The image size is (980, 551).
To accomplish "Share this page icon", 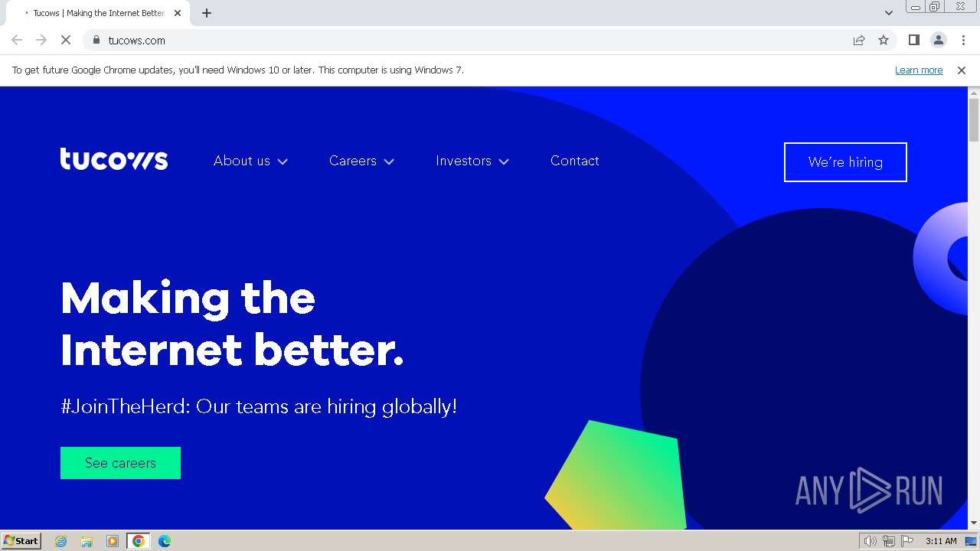I will coord(859,40).
